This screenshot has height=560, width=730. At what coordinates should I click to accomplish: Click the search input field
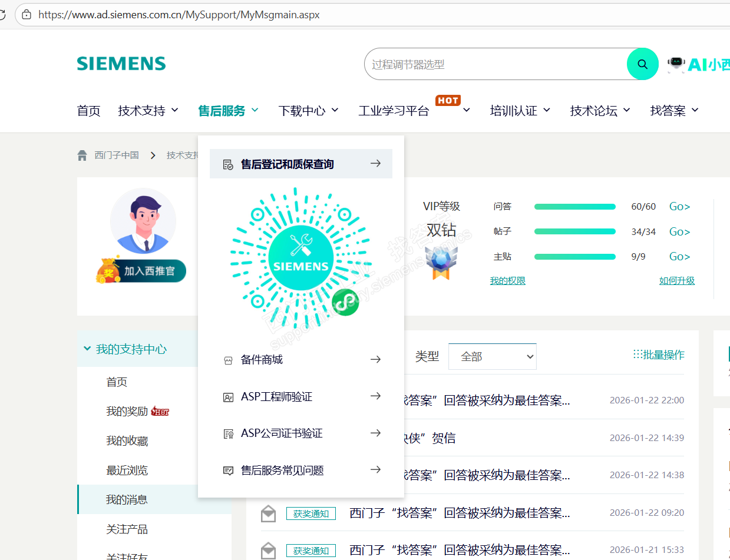[496, 64]
